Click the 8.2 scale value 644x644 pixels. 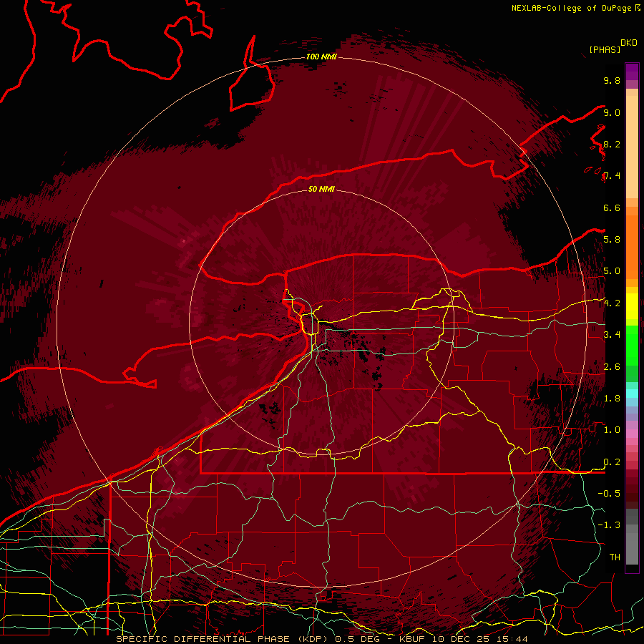[x=612, y=144]
